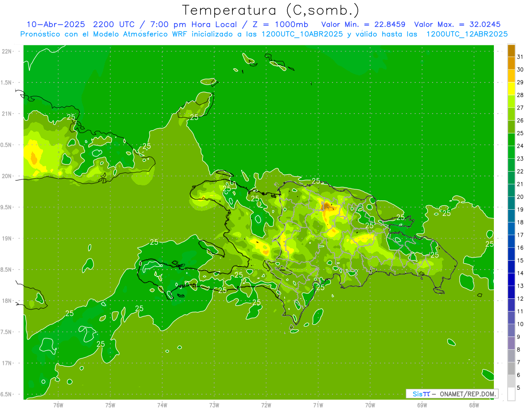Click the "22N" latitude axis label
The image size is (532, 411).
tap(7, 51)
